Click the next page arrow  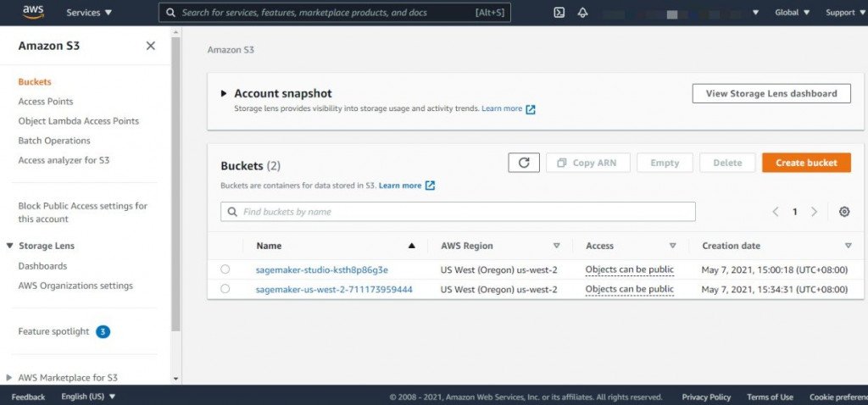[x=815, y=211]
